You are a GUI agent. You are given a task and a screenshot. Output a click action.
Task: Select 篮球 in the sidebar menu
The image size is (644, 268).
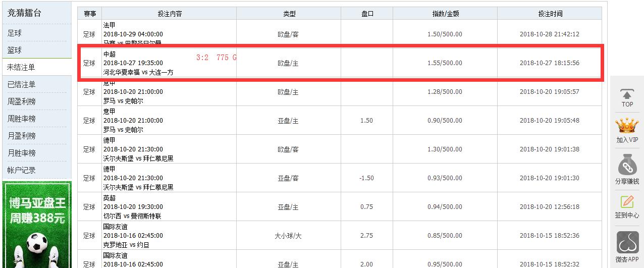[15, 50]
